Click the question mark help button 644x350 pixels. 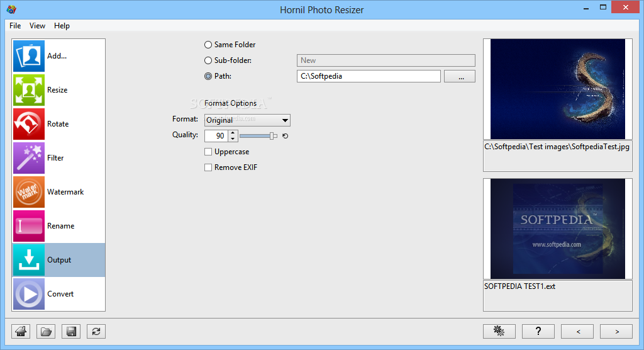click(538, 332)
